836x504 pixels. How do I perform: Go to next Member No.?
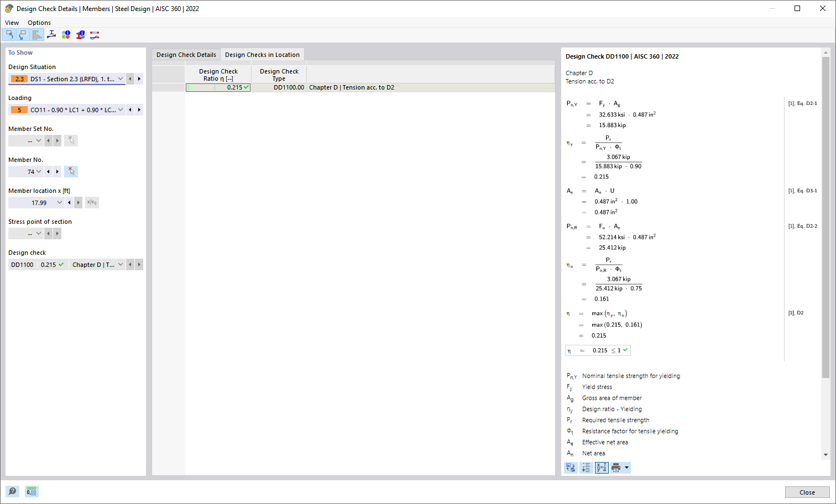(58, 172)
